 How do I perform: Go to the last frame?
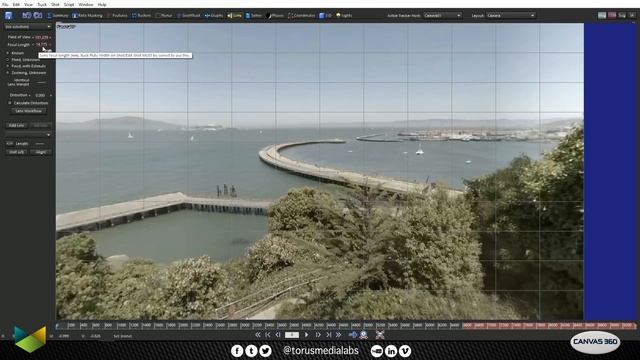[329, 335]
